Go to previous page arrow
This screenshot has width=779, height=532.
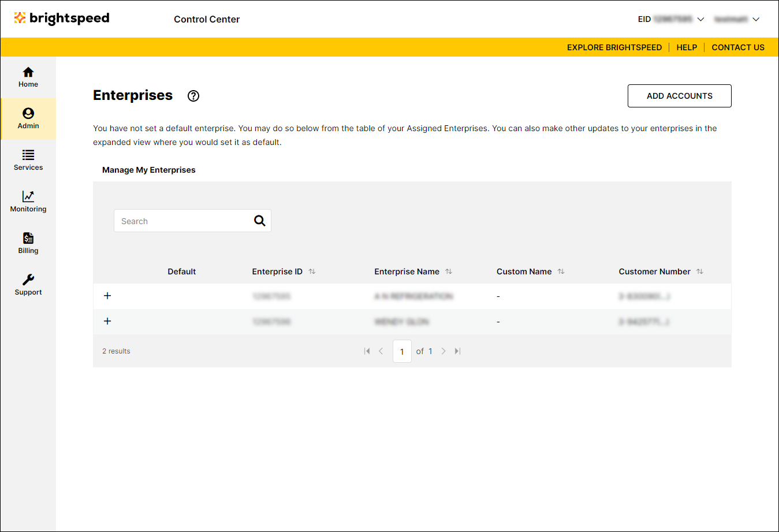(381, 351)
